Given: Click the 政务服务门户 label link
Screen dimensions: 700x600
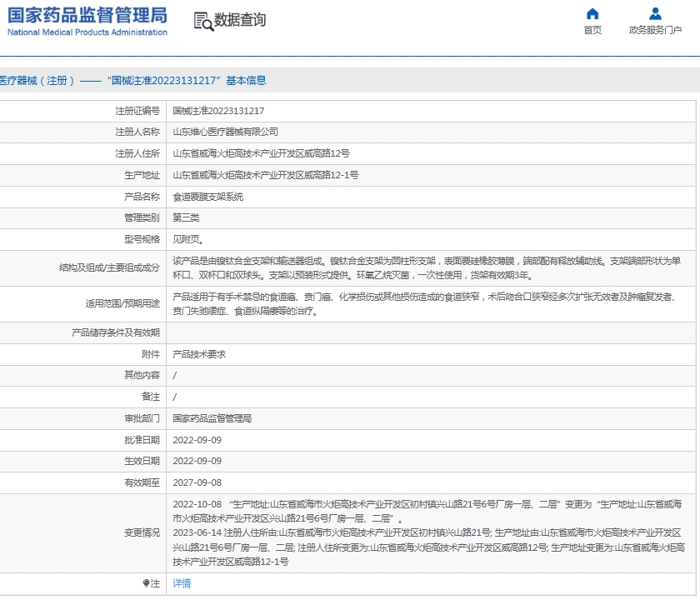Looking at the screenshot, I should click(x=655, y=30).
